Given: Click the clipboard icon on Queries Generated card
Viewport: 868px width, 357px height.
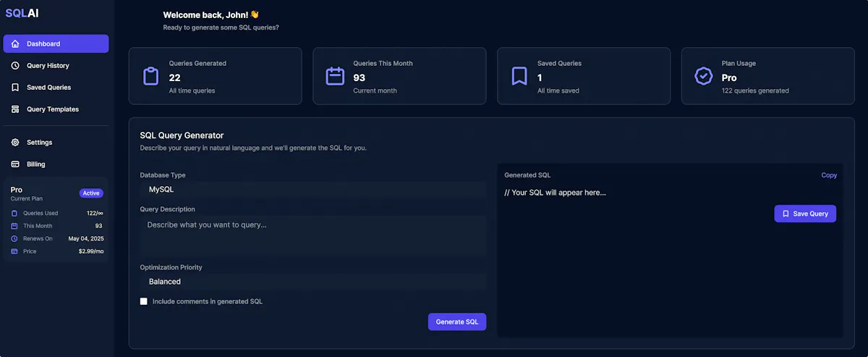Looking at the screenshot, I should coord(150,76).
